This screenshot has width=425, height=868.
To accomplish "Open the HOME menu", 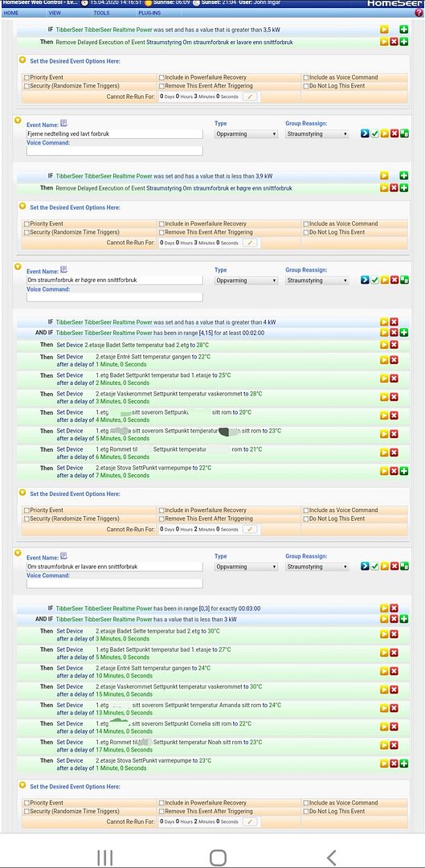I will coord(11,13).
